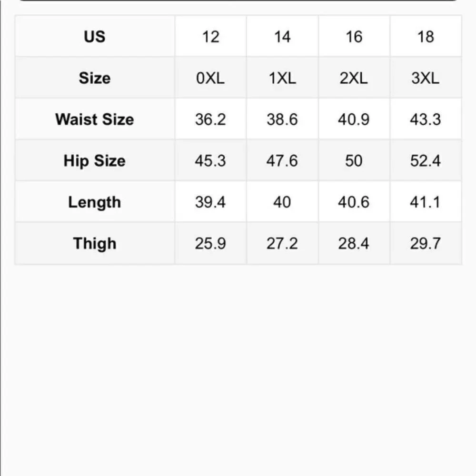Select the Length row label
This screenshot has height=476, width=476.
point(95,202)
